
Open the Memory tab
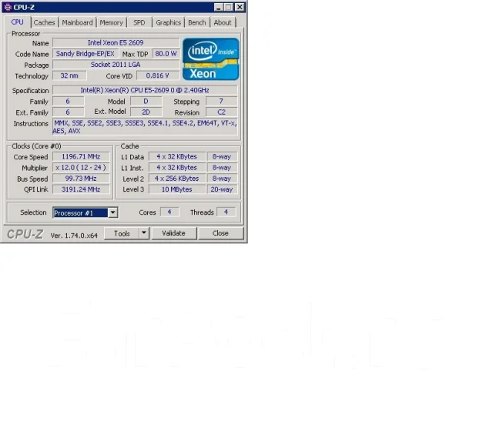[111, 22]
